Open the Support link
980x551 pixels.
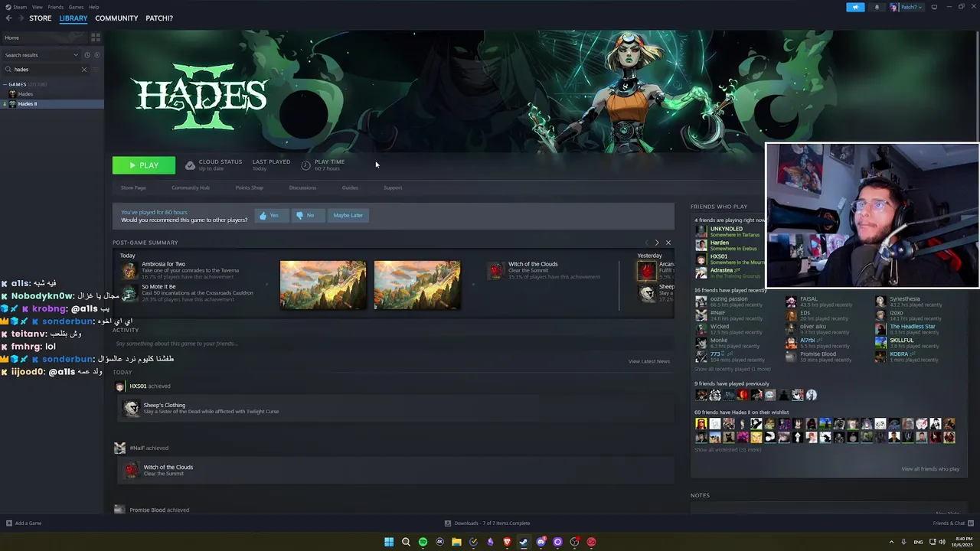click(x=393, y=187)
